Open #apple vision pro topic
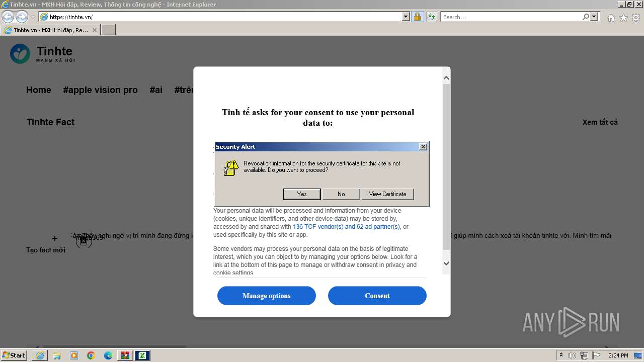Image resolution: width=644 pixels, height=362 pixels. (x=100, y=90)
